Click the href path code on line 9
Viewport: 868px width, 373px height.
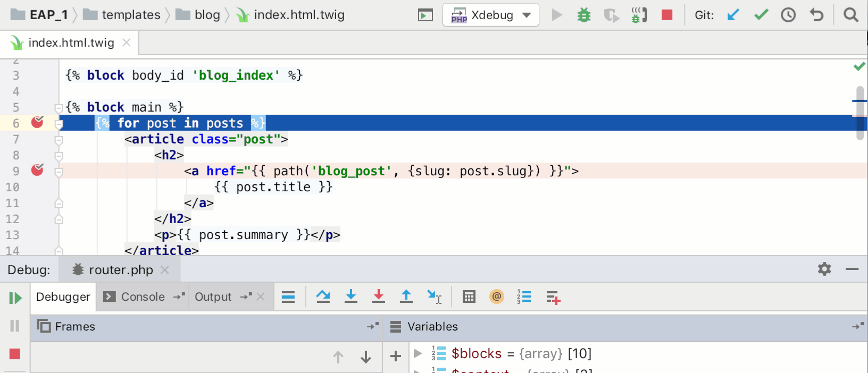(381, 171)
